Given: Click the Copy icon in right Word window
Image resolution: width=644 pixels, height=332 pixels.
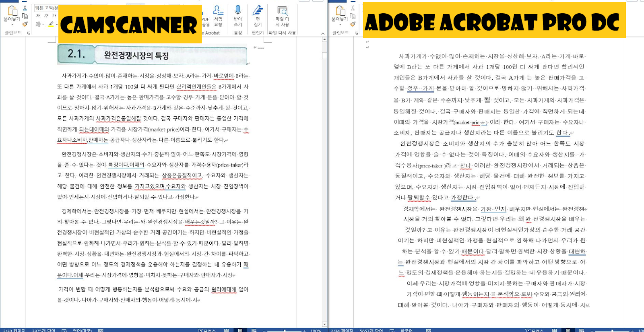Looking at the screenshot, I should tap(353, 16).
